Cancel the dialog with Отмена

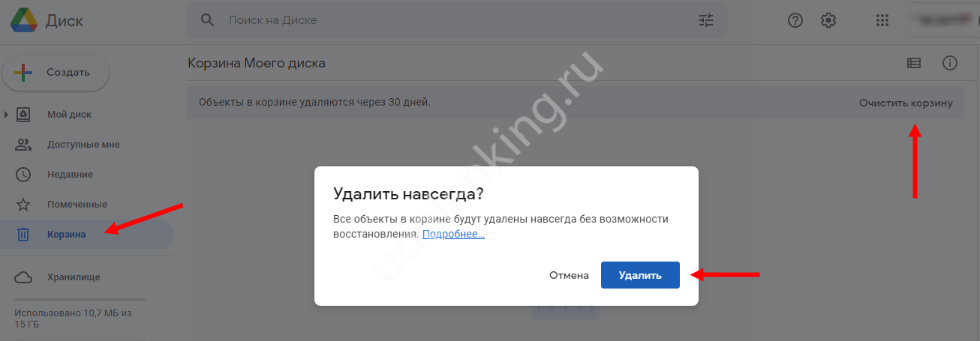pyautogui.click(x=569, y=275)
